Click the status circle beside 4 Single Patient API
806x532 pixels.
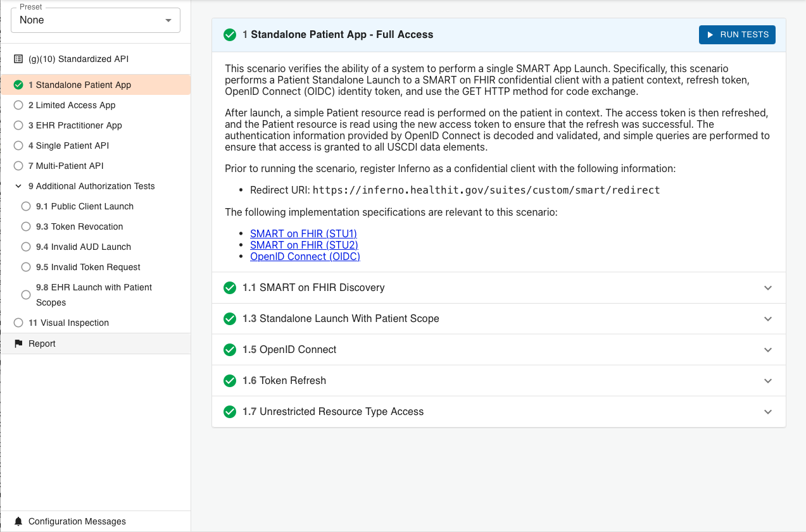[18, 145]
